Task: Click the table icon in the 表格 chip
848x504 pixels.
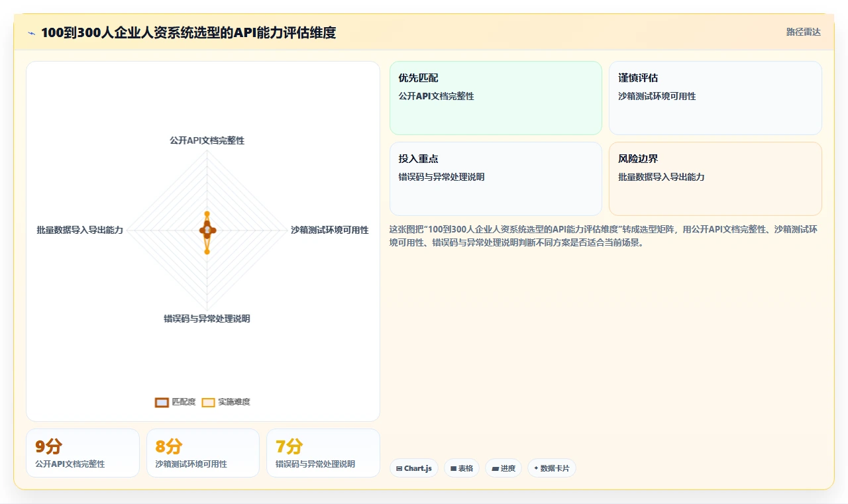Action: [x=453, y=469]
